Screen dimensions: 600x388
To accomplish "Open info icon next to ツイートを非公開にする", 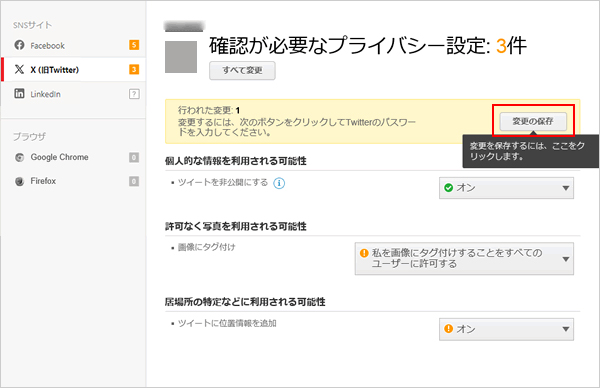I will coord(279,183).
